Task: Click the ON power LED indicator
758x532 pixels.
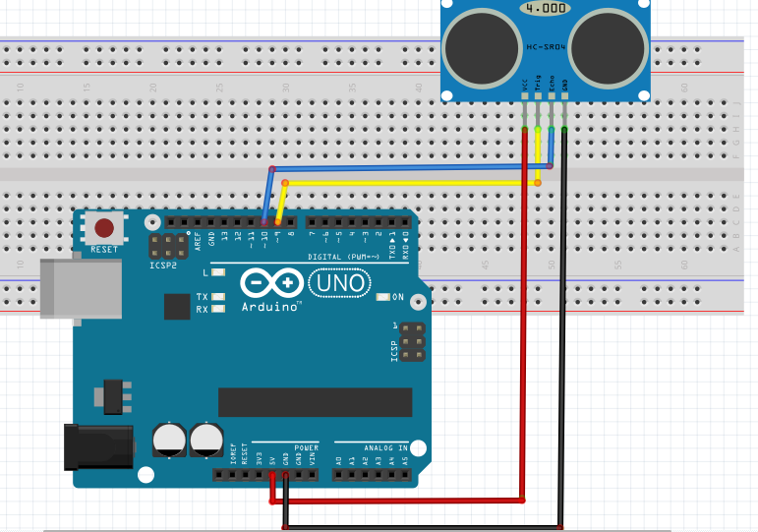Action: (x=385, y=297)
